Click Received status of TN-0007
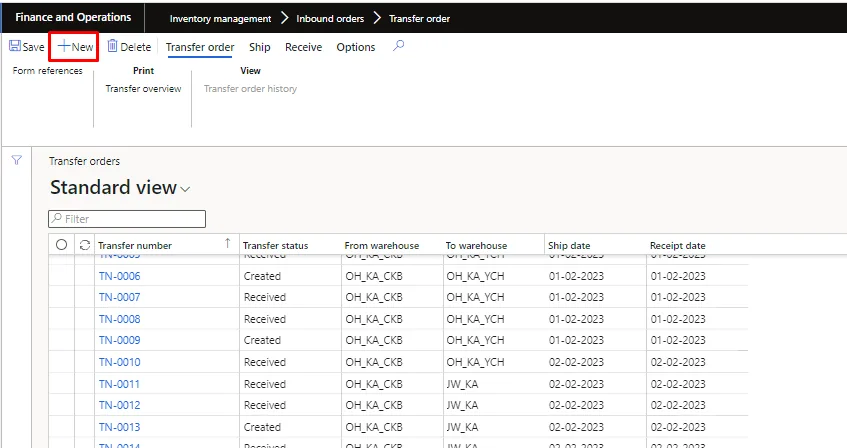Image resolution: width=847 pixels, height=448 pixels. coord(265,297)
